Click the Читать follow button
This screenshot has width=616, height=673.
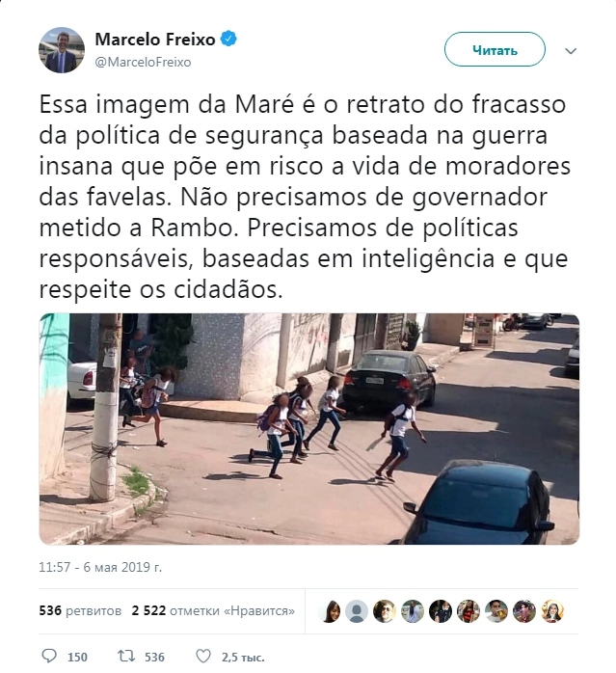495,49
